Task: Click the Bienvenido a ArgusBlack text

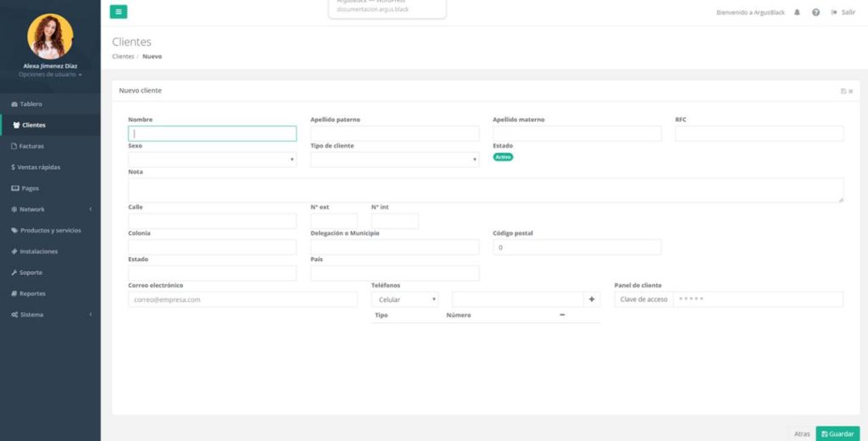Action: 750,12
